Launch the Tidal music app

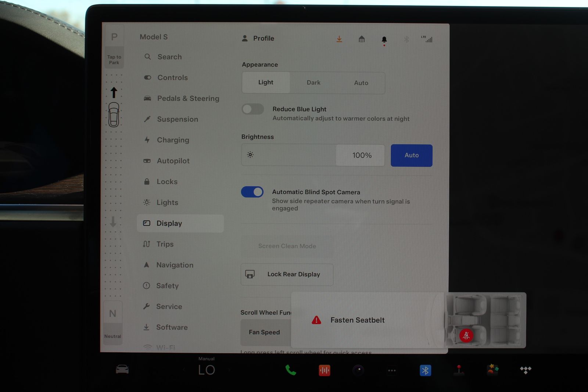pyautogui.click(x=526, y=370)
